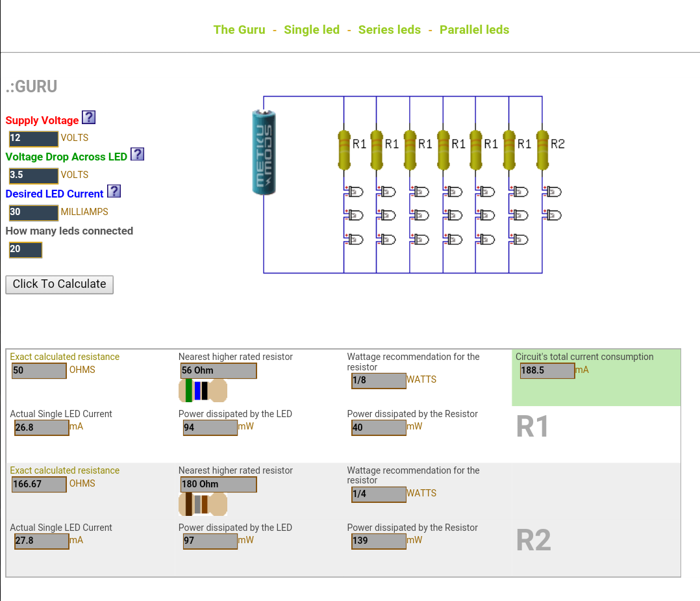Navigate to the Series leds page
The image size is (700, 601).
pyautogui.click(x=390, y=30)
